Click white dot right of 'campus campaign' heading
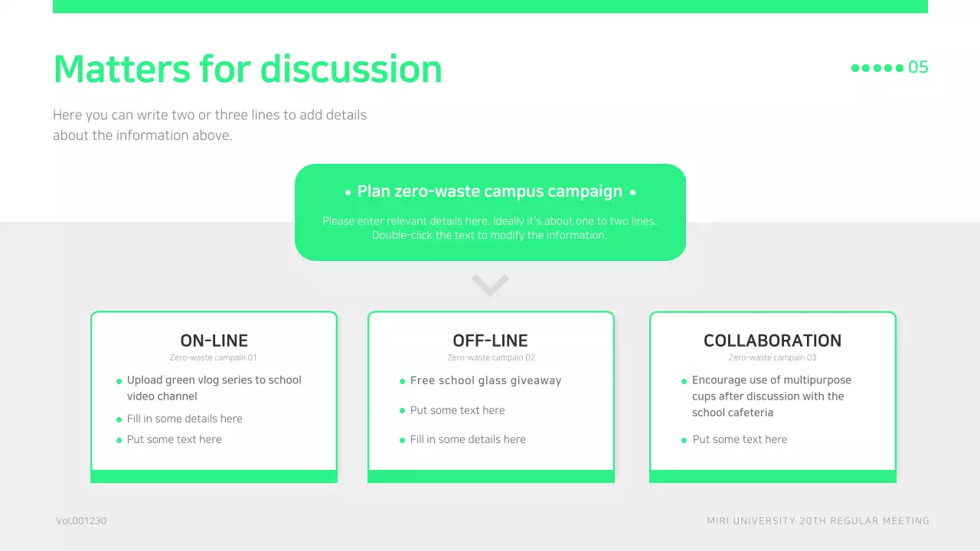This screenshot has width=980, height=551. (x=632, y=193)
